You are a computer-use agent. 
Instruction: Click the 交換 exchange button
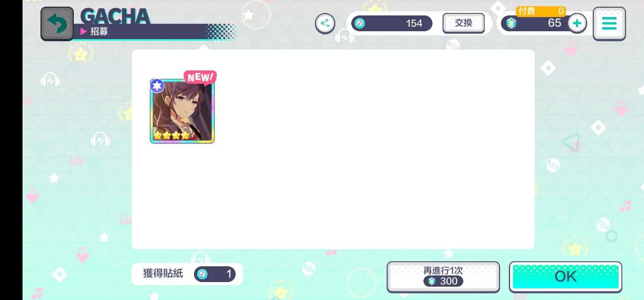pyautogui.click(x=463, y=23)
